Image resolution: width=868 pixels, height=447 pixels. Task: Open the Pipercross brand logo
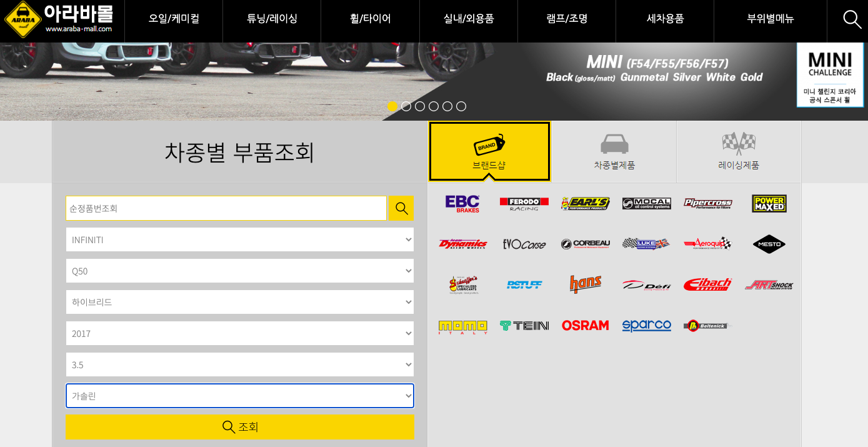click(x=707, y=203)
